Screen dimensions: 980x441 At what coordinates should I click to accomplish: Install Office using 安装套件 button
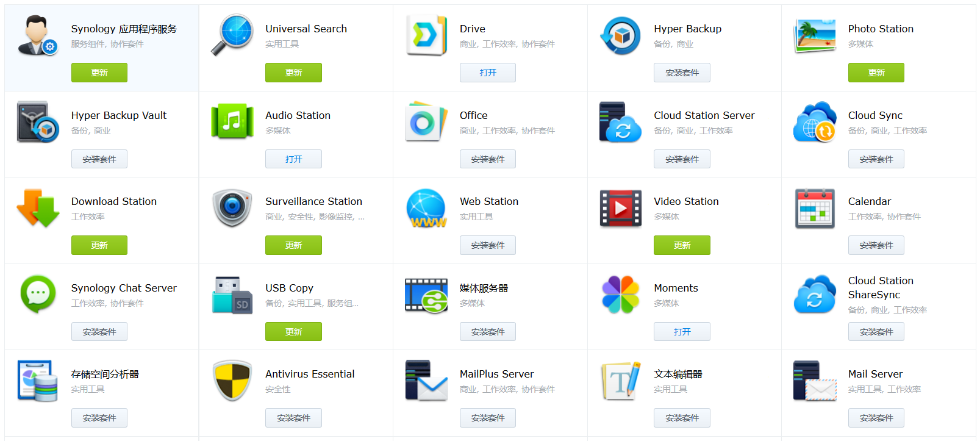pyautogui.click(x=488, y=159)
